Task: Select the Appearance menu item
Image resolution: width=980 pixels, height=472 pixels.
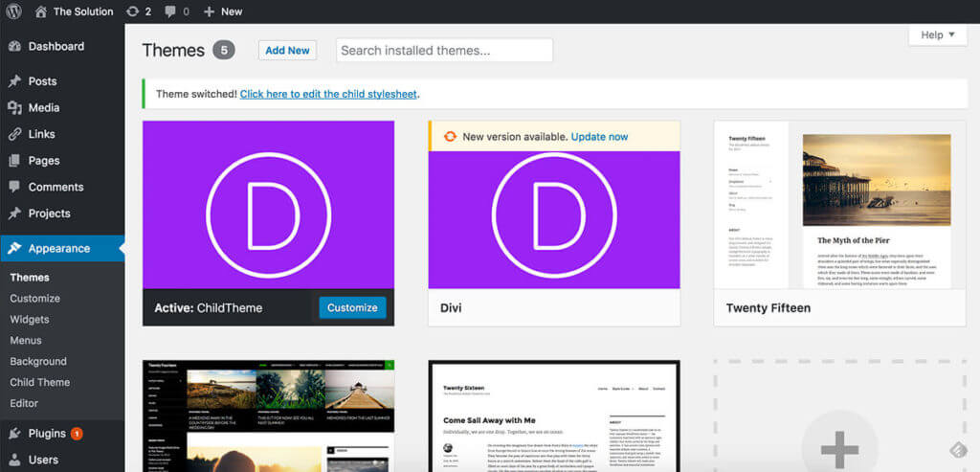Action: point(62,248)
